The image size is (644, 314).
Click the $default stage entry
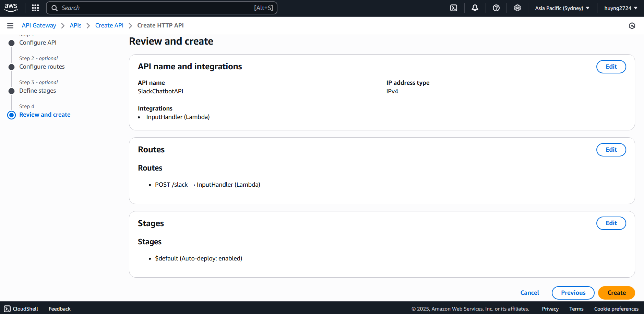point(199,258)
